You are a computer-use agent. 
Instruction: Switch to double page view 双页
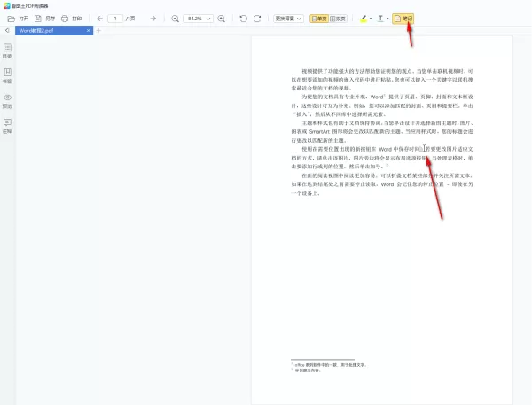338,19
